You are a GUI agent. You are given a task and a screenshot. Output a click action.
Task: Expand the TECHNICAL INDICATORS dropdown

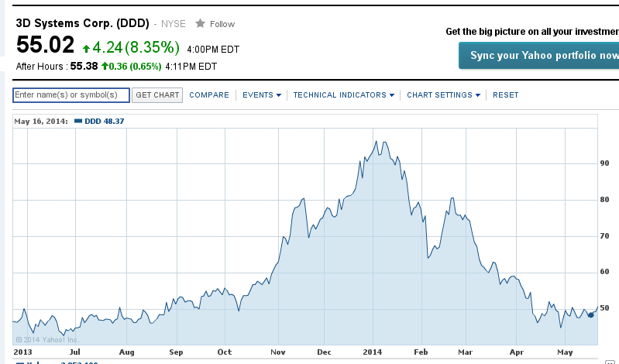pyautogui.click(x=343, y=95)
